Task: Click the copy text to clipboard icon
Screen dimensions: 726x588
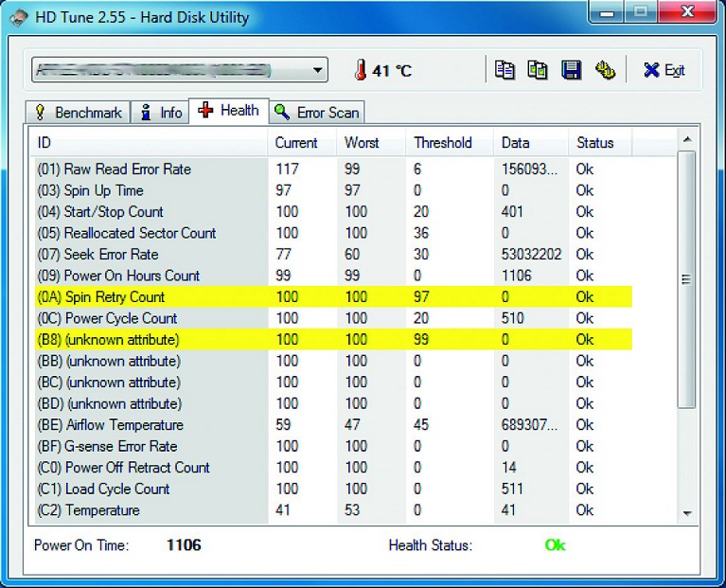Action: click(505, 70)
